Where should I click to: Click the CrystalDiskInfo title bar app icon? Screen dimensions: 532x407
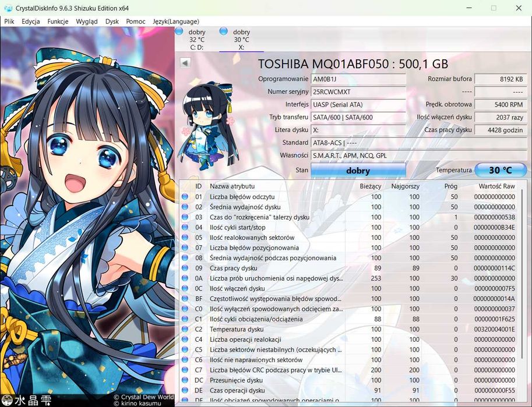point(8,8)
